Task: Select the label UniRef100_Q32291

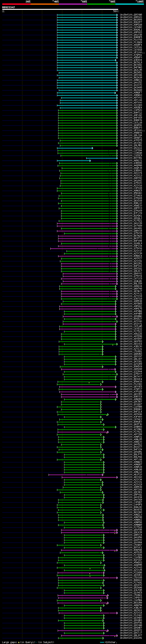Action: point(131,638)
